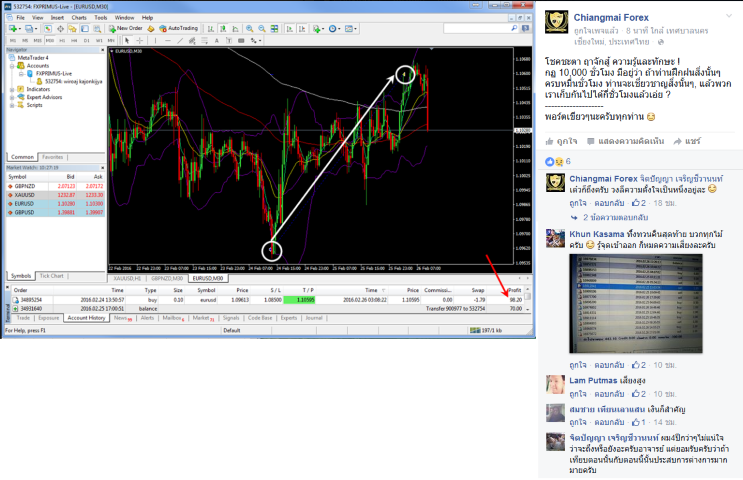
Task: Switch timeframe to M15
Action: [37, 40]
